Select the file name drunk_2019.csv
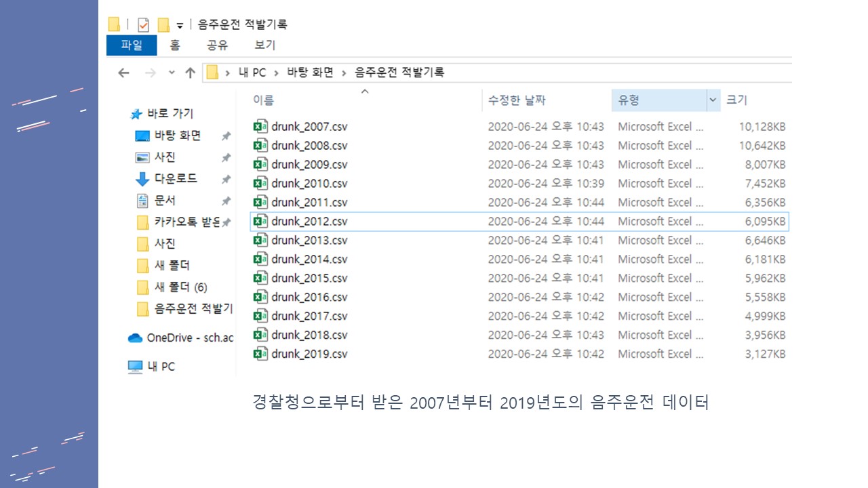The width and height of the screenshot is (868, 488). point(310,354)
